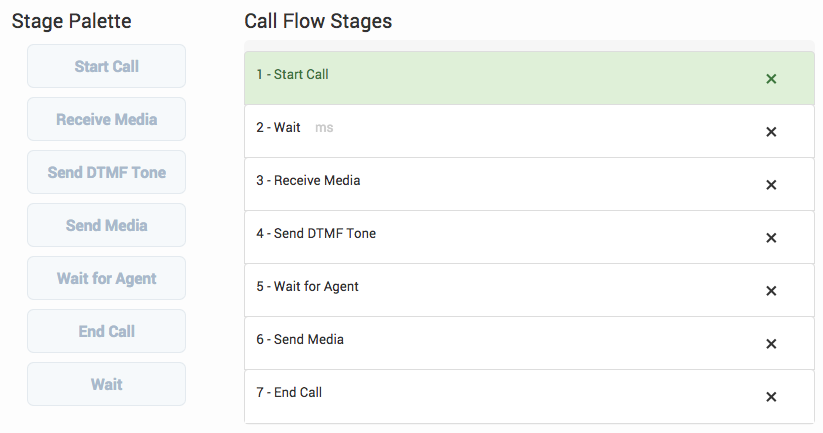Screen dimensions: 823x433
Task: Add Start Call from Stage Palette
Action: pos(106,66)
